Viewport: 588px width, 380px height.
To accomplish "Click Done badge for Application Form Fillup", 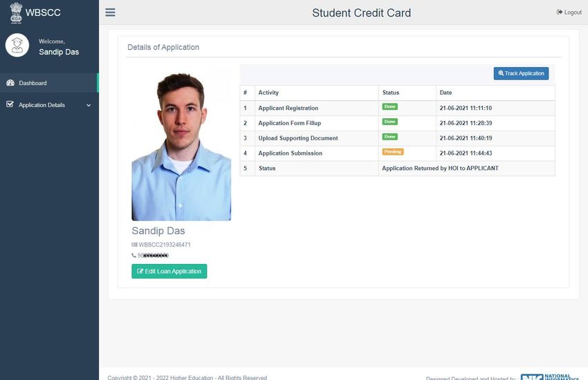I will [389, 122].
